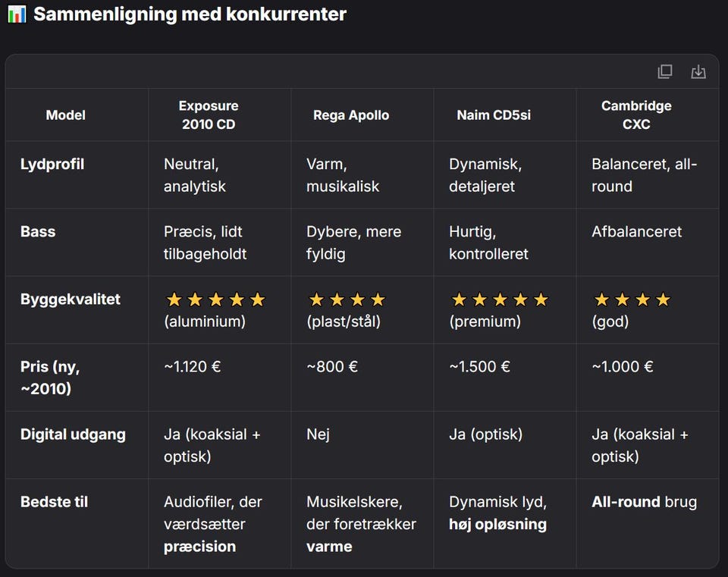Click the Byggekvalitet row label
The image size is (728, 577).
pyautogui.click(x=70, y=299)
